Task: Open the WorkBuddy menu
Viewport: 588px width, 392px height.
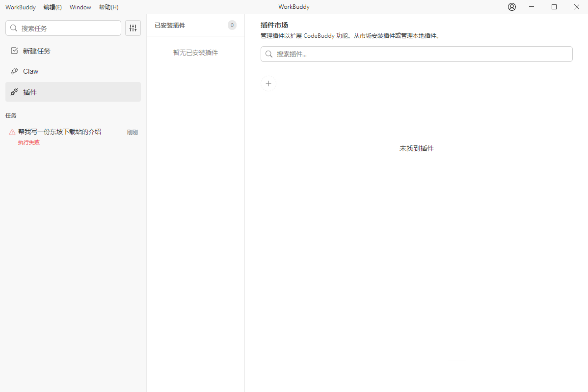Action: click(x=21, y=7)
